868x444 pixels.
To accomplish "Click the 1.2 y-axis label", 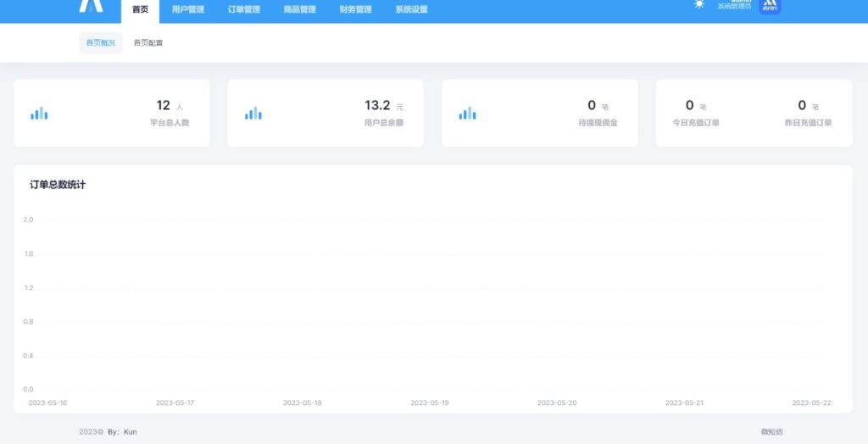I will tap(28, 288).
